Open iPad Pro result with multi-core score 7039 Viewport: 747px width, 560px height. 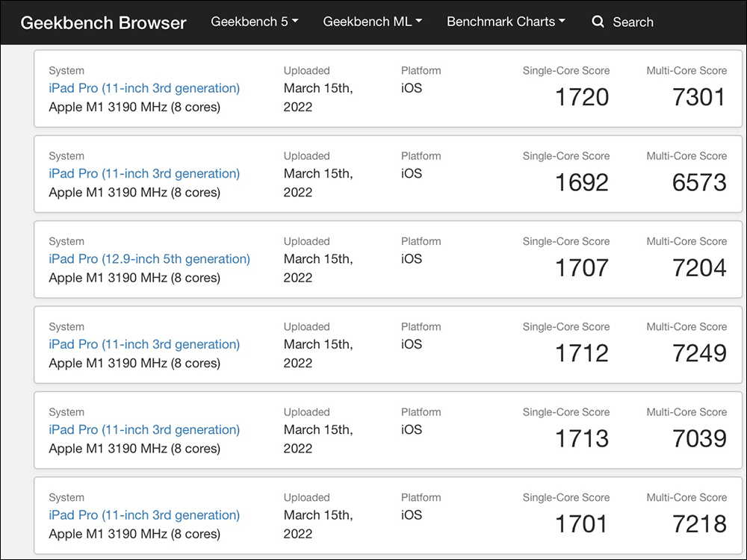pyautogui.click(x=144, y=429)
